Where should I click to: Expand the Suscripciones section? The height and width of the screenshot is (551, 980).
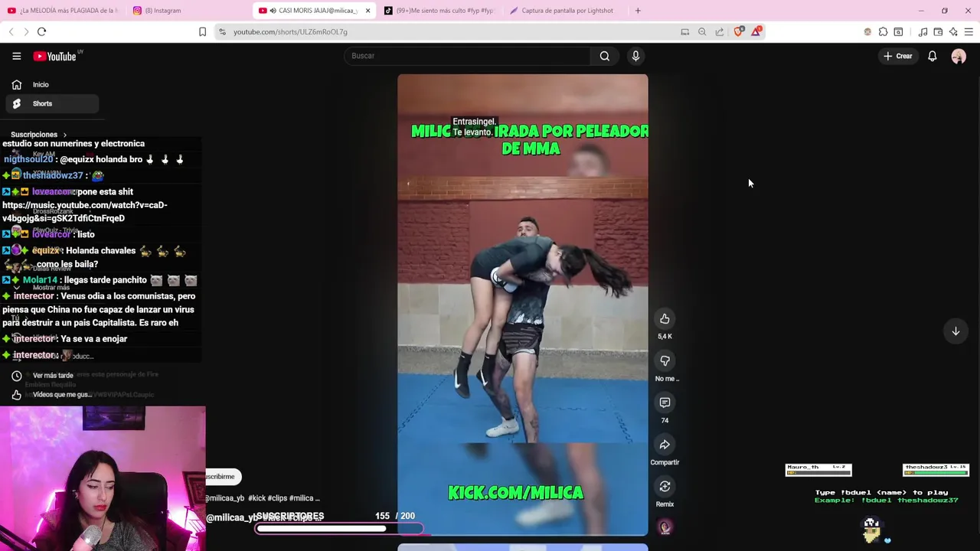[38, 135]
